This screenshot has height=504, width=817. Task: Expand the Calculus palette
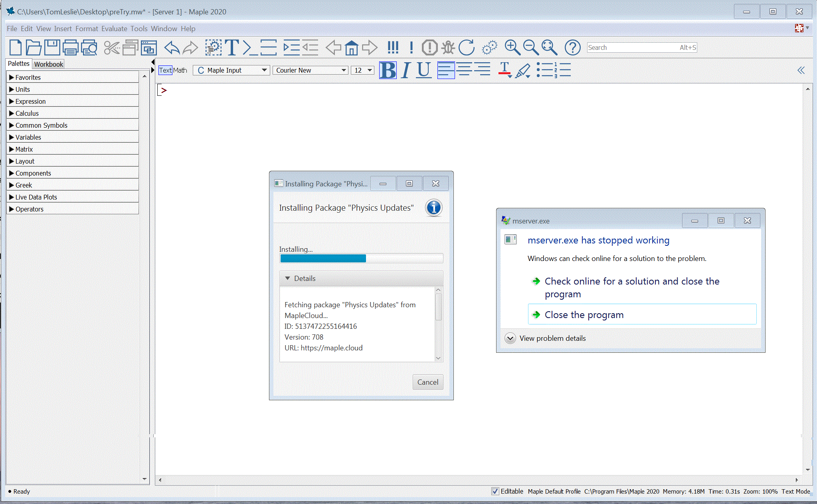pyautogui.click(x=73, y=113)
